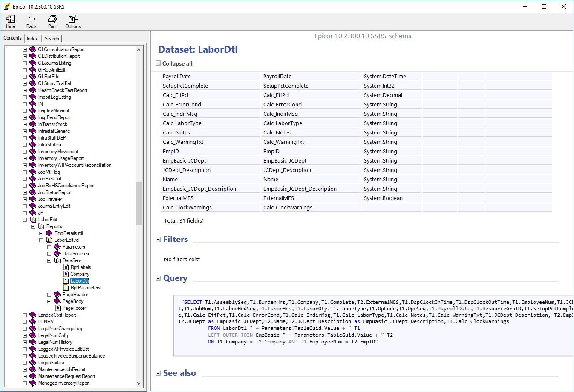Click the LaborEdit.rdl open book icon
574x392 pixels.
point(49,240)
